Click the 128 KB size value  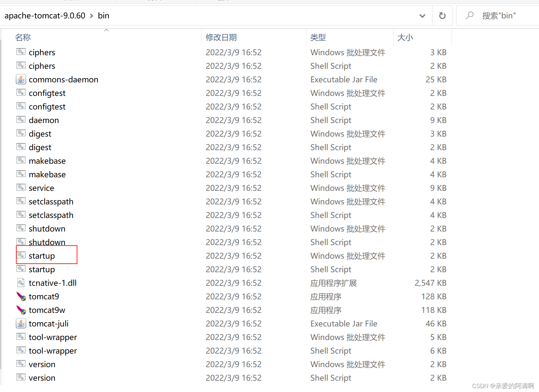click(434, 296)
